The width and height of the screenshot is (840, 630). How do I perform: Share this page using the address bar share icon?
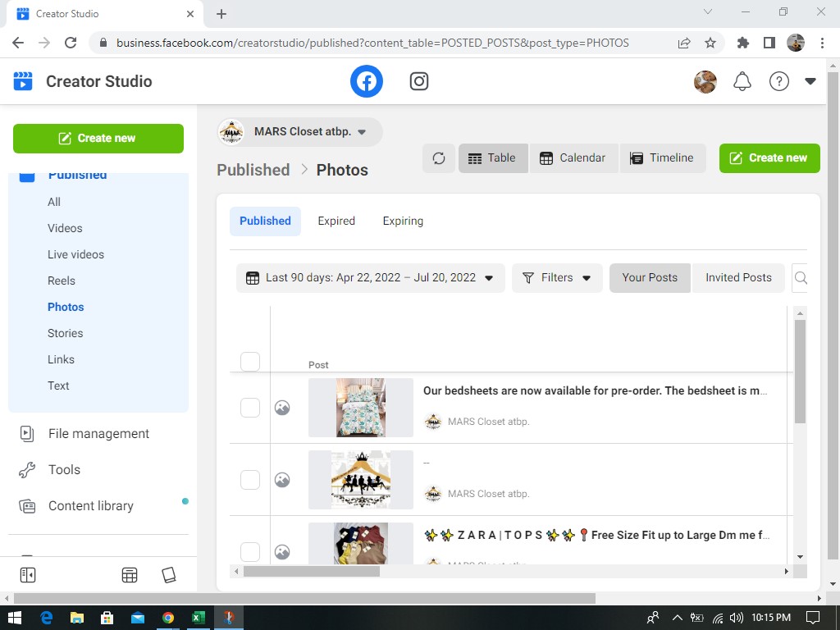point(684,43)
